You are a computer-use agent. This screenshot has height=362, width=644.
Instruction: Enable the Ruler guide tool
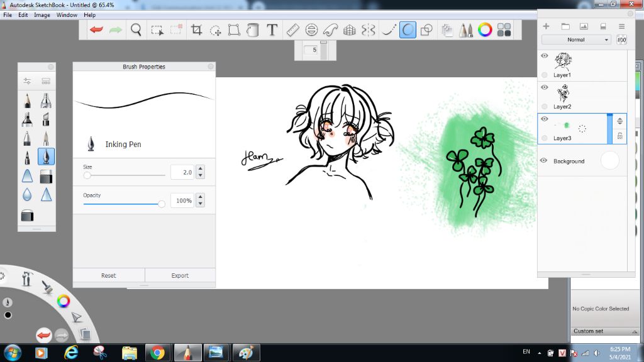pos(292,30)
